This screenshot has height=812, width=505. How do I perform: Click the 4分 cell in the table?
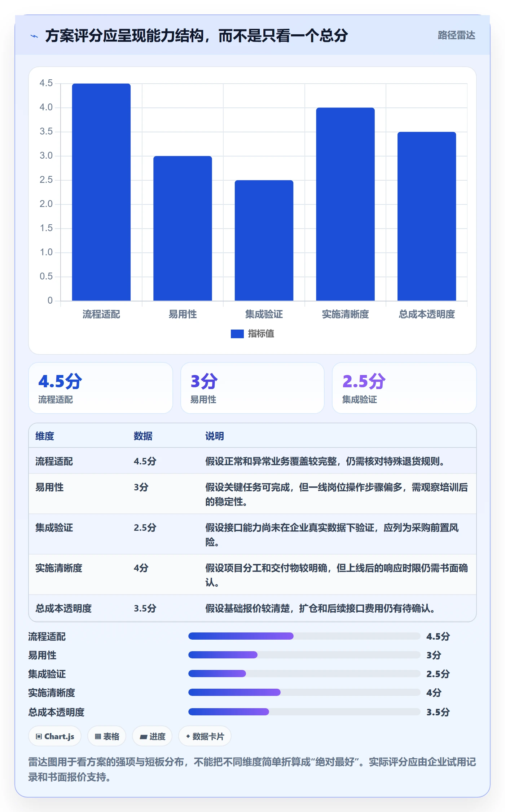pos(141,568)
